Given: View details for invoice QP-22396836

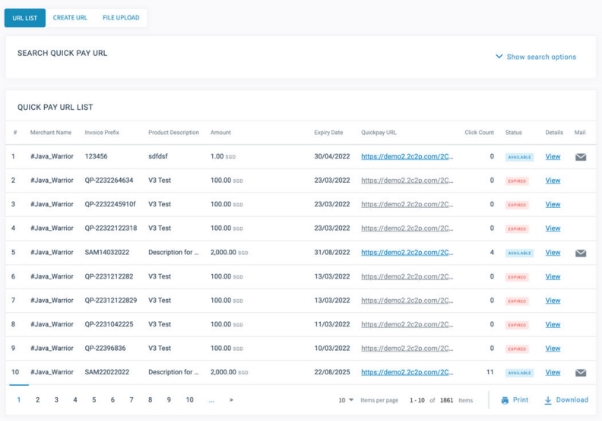Looking at the screenshot, I should (x=552, y=348).
